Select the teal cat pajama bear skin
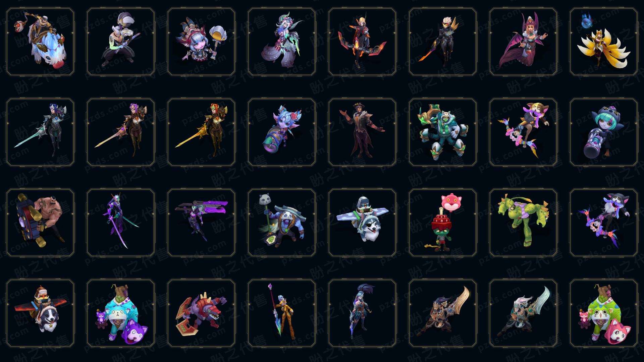This screenshot has height=362, width=644. [x=121, y=313]
